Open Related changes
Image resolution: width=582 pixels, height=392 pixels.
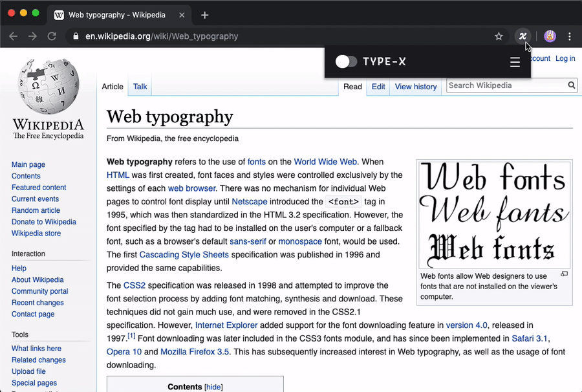(x=39, y=360)
